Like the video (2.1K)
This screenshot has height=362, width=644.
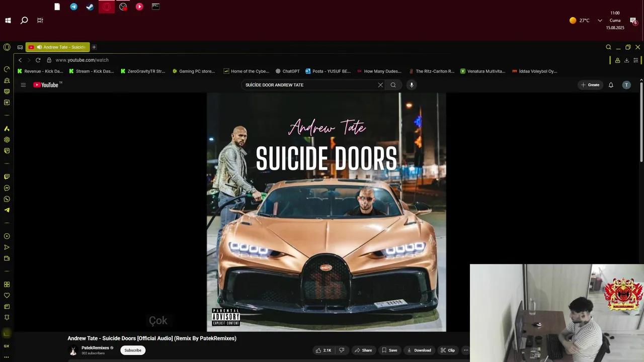[x=324, y=350]
